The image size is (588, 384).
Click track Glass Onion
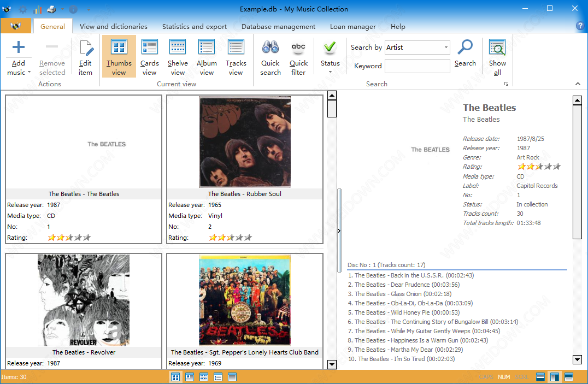(399, 294)
